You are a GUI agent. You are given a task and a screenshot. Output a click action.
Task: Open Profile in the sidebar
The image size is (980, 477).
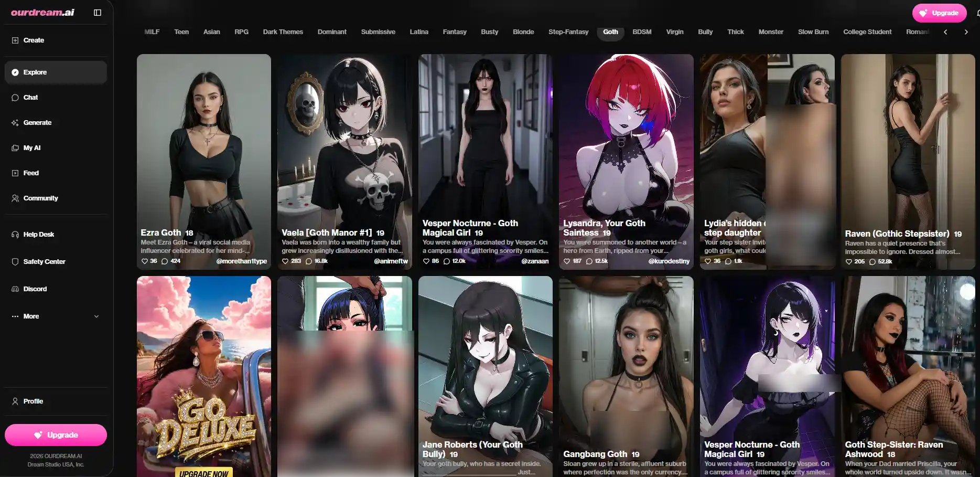pos(56,401)
